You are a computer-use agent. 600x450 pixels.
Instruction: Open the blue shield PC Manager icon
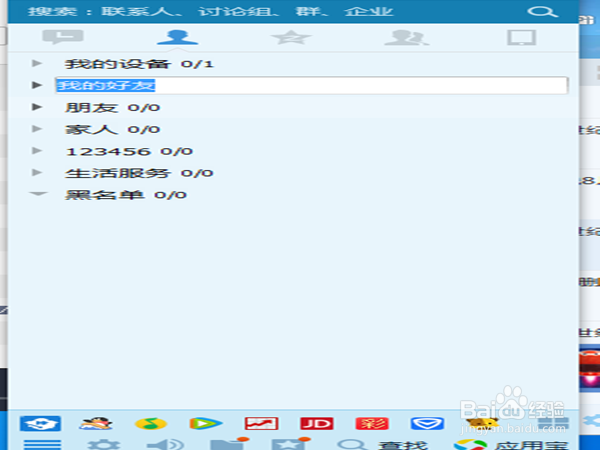click(x=427, y=424)
